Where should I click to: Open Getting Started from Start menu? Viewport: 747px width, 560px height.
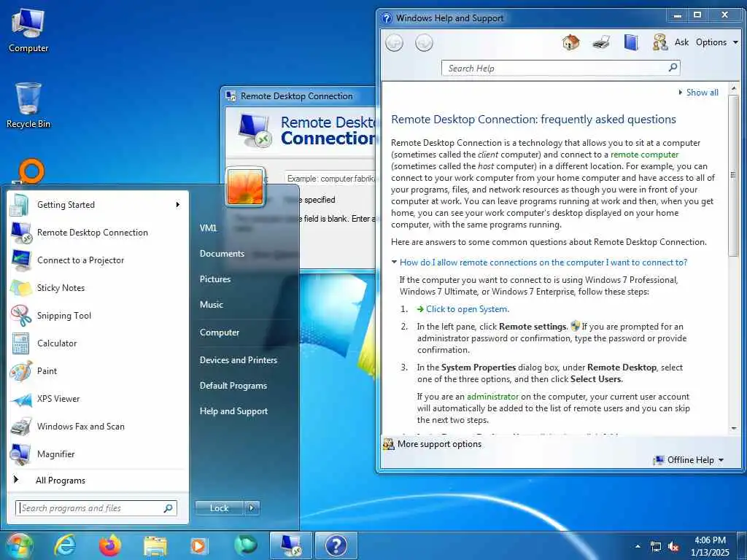click(98, 205)
